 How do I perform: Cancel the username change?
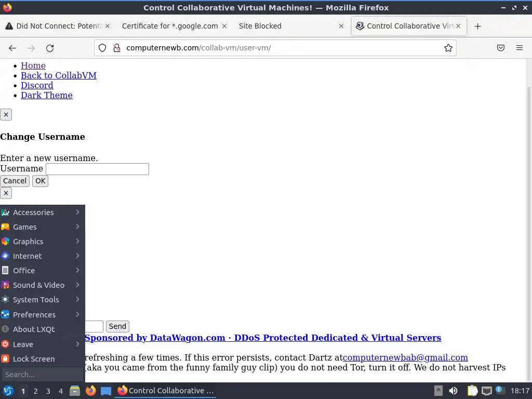(15, 181)
